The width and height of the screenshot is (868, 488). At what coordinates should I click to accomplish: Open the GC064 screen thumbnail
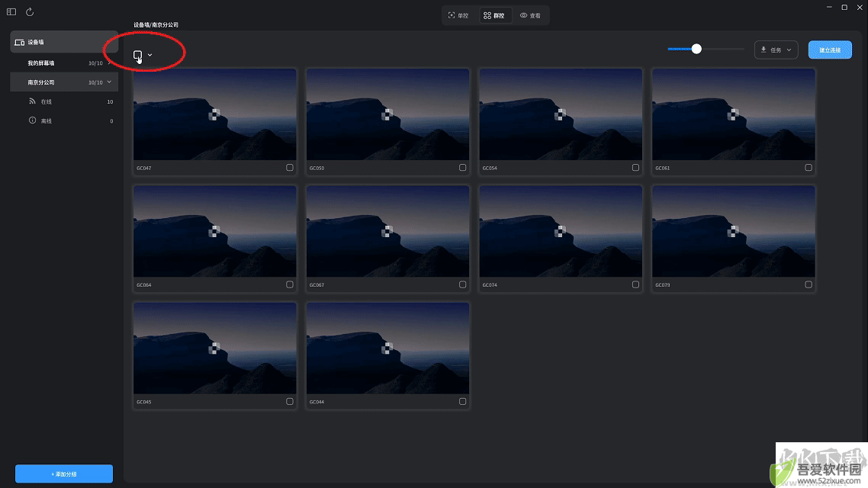click(x=215, y=231)
